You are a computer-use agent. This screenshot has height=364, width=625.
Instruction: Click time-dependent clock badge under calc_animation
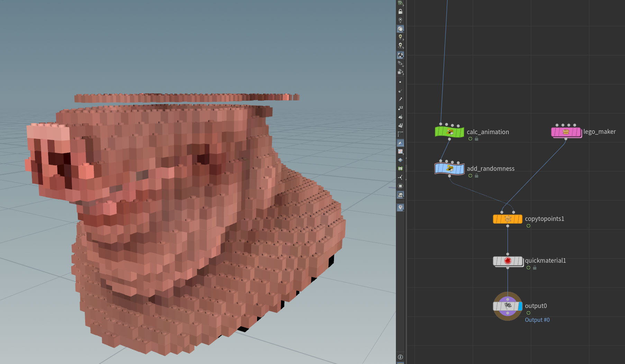[x=470, y=139]
